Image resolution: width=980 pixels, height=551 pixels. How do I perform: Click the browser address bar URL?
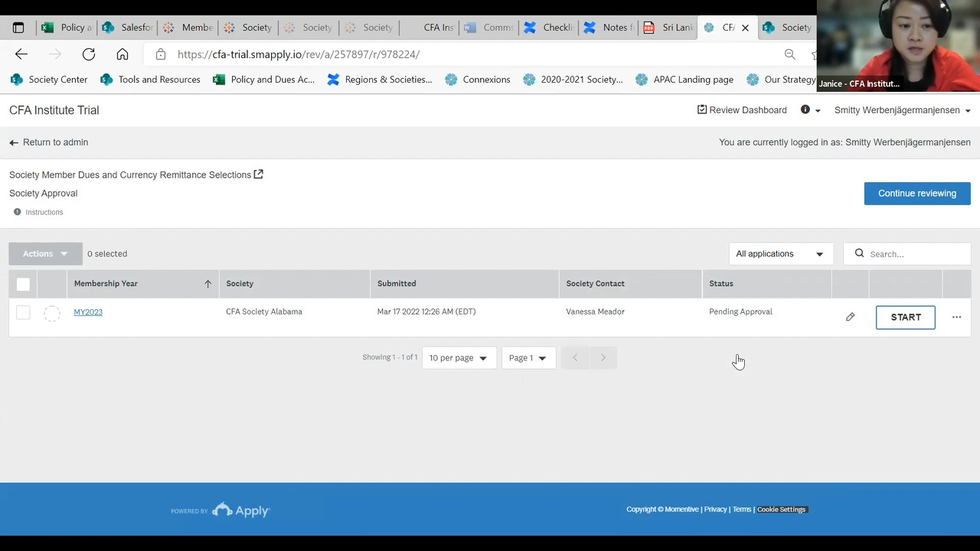[299, 54]
